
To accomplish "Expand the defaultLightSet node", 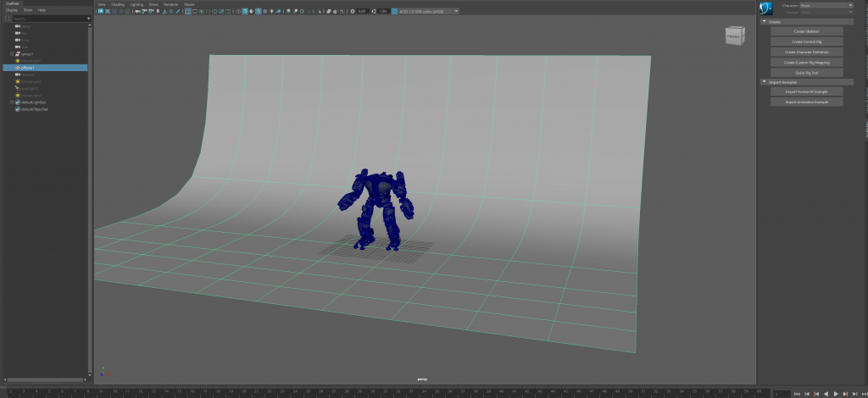I will (x=12, y=102).
